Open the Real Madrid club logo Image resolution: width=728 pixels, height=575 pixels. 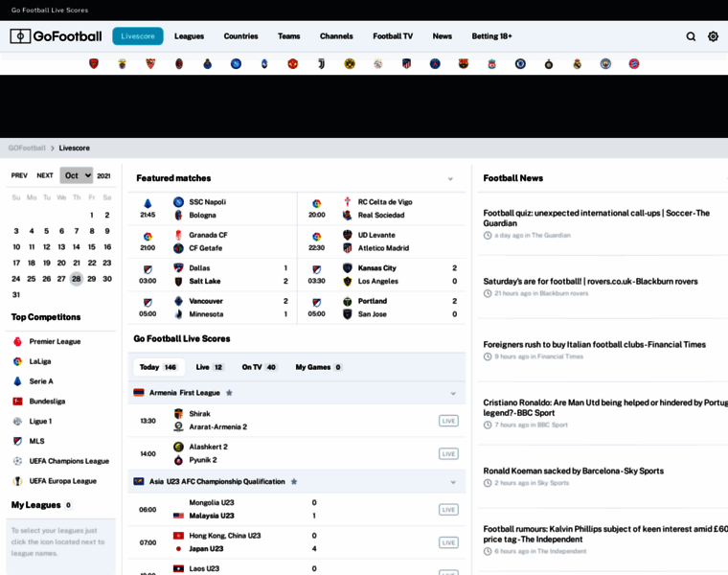tap(577, 63)
